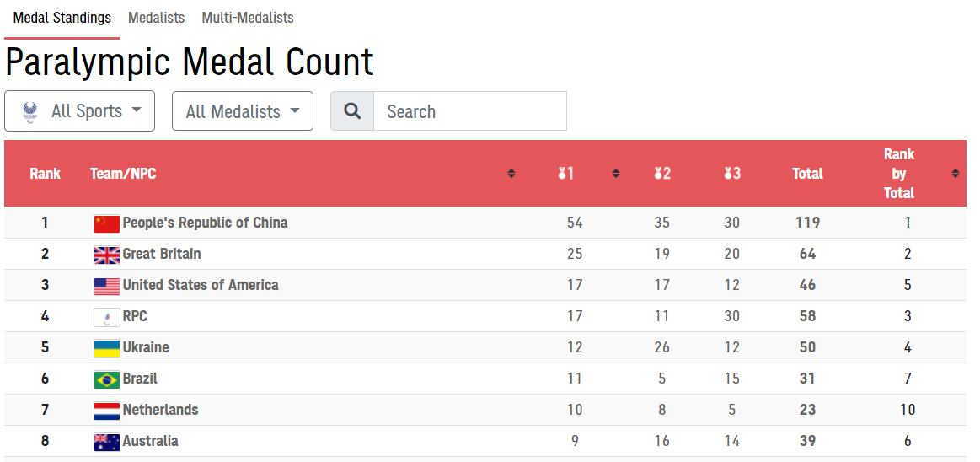This screenshot has width=980, height=462.
Task: Expand the All Medalists dropdown
Action: click(x=243, y=111)
